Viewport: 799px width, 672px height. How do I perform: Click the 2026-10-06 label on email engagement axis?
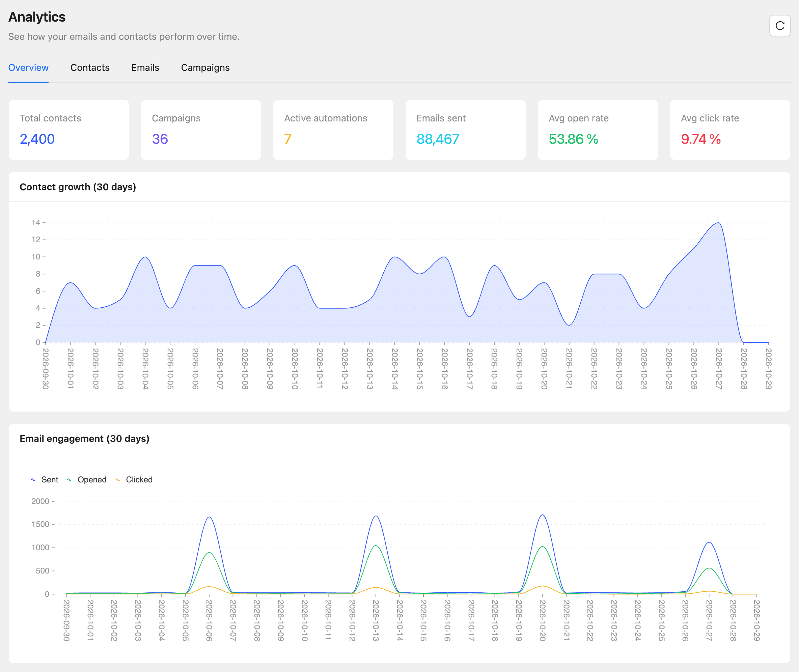(x=209, y=621)
